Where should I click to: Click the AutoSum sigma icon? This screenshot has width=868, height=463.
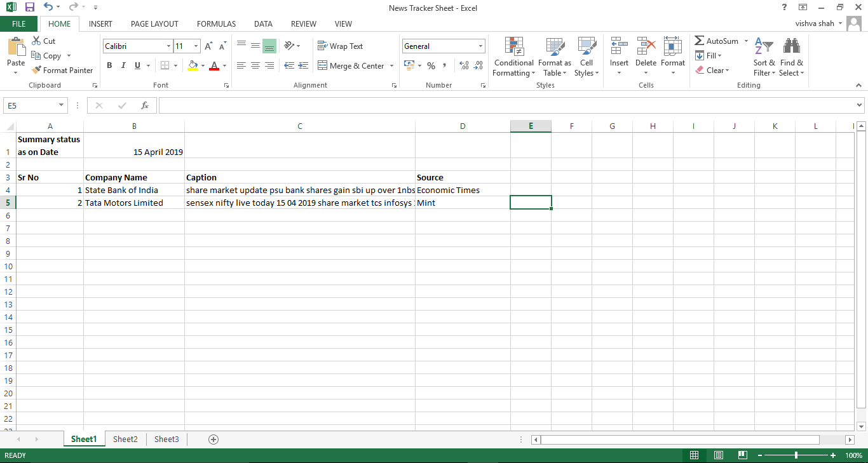click(x=700, y=41)
